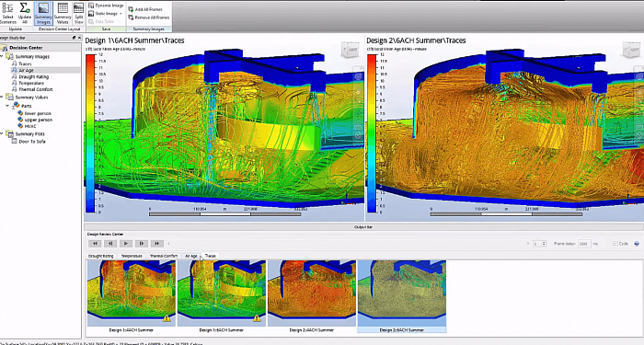Open the Static Image dropdown arrow
Viewport: 644px width, 345px height.
(121, 14)
